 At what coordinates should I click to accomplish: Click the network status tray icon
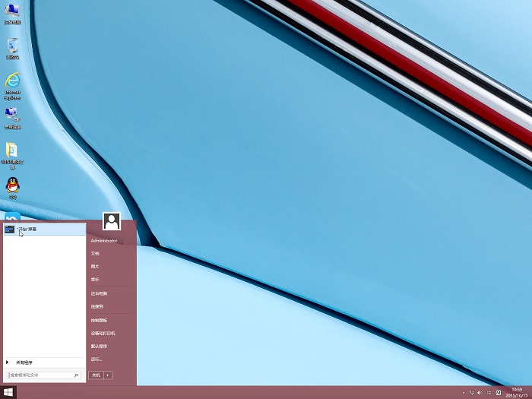471,392
